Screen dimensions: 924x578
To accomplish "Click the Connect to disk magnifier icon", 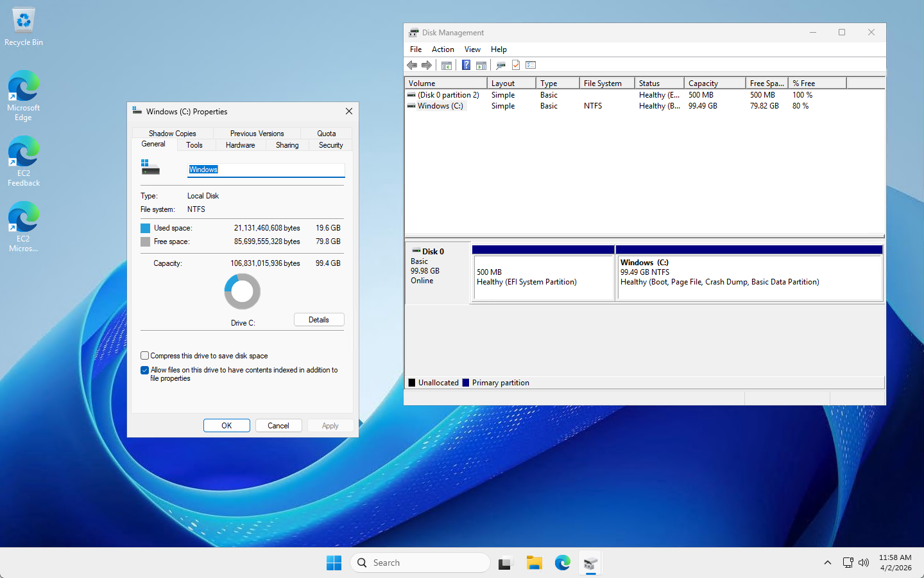I will pyautogui.click(x=501, y=65).
